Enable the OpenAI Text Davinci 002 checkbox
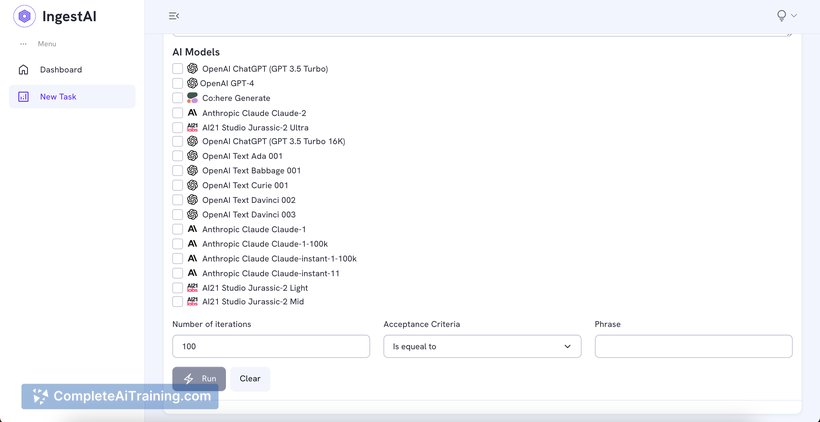This screenshot has width=820, height=422. click(x=178, y=200)
